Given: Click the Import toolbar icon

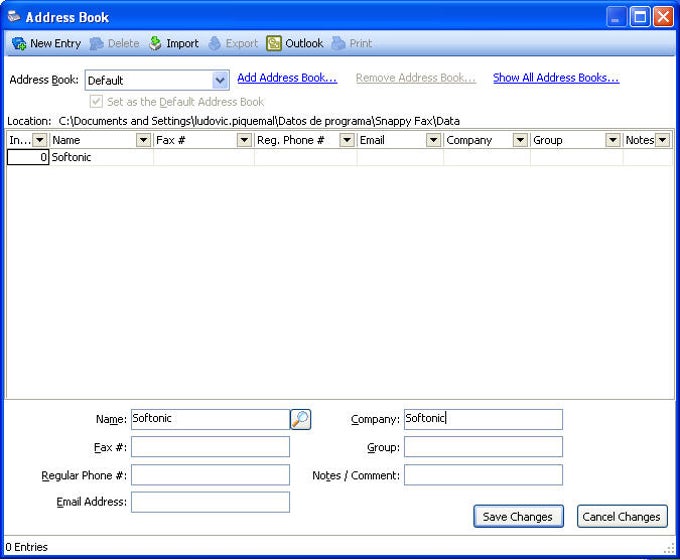Looking at the screenshot, I should 155,43.
